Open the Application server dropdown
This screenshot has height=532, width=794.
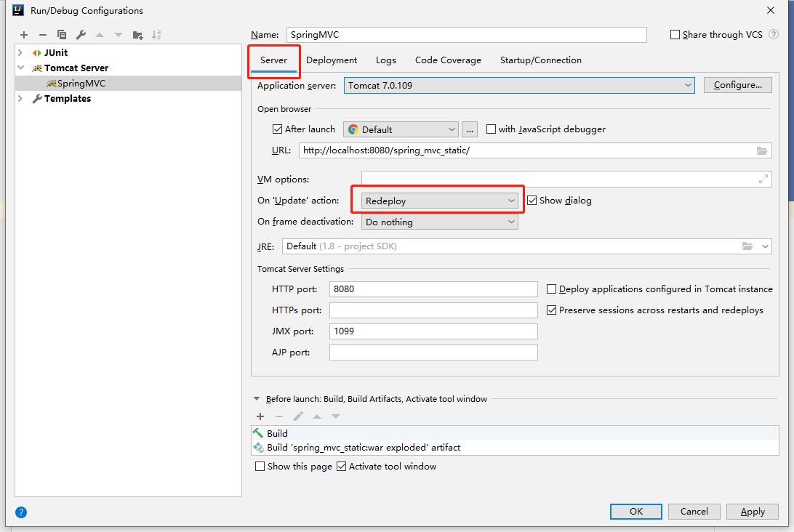pos(519,86)
